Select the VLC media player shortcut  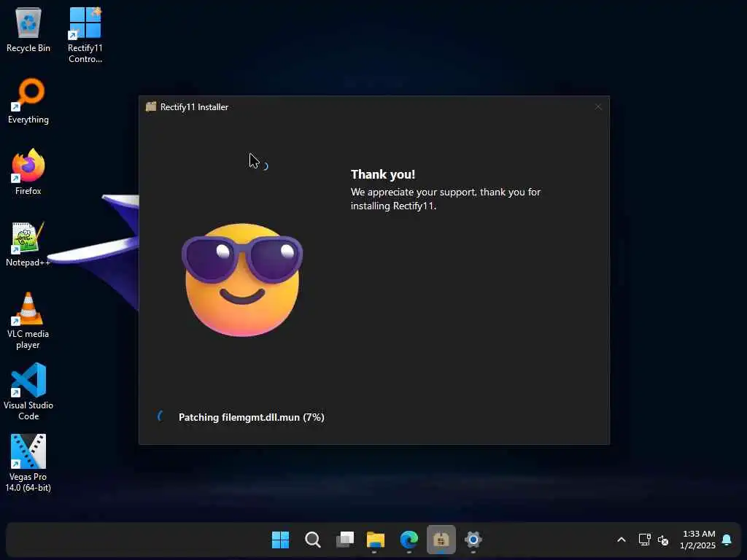click(x=28, y=320)
